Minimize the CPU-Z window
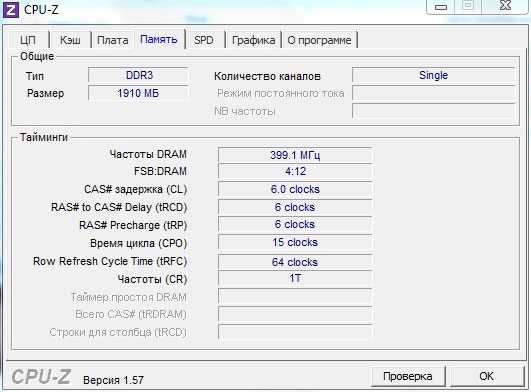 coord(441,6)
